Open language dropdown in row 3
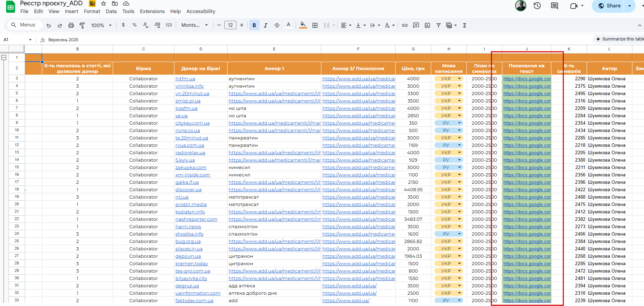The width and height of the screenshot is (644, 306). click(459, 79)
